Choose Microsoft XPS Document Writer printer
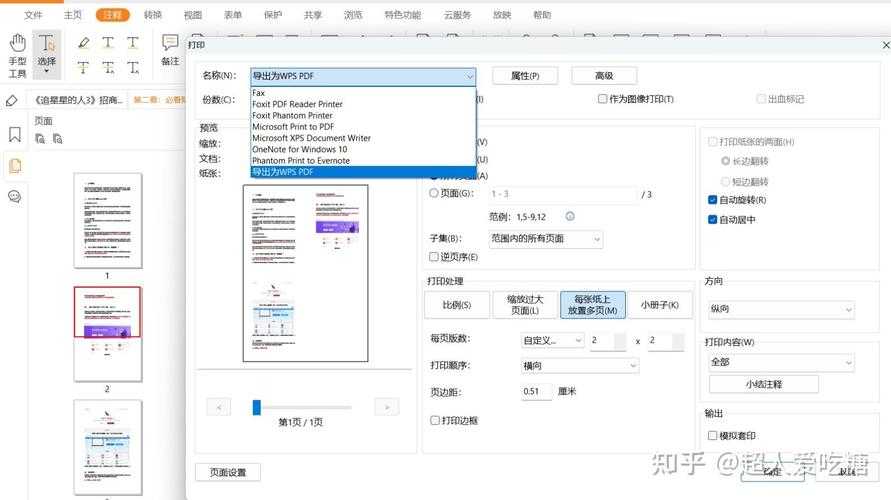The image size is (891, 500). tap(363, 138)
